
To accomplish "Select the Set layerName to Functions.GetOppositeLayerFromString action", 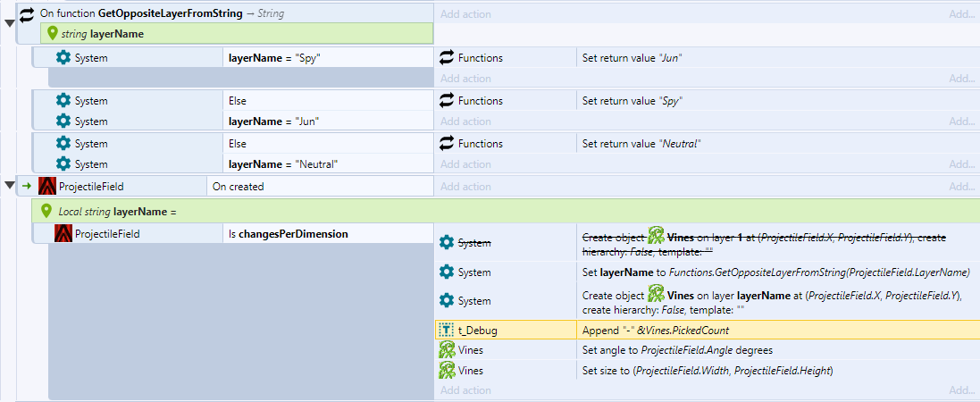I will [x=777, y=272].
